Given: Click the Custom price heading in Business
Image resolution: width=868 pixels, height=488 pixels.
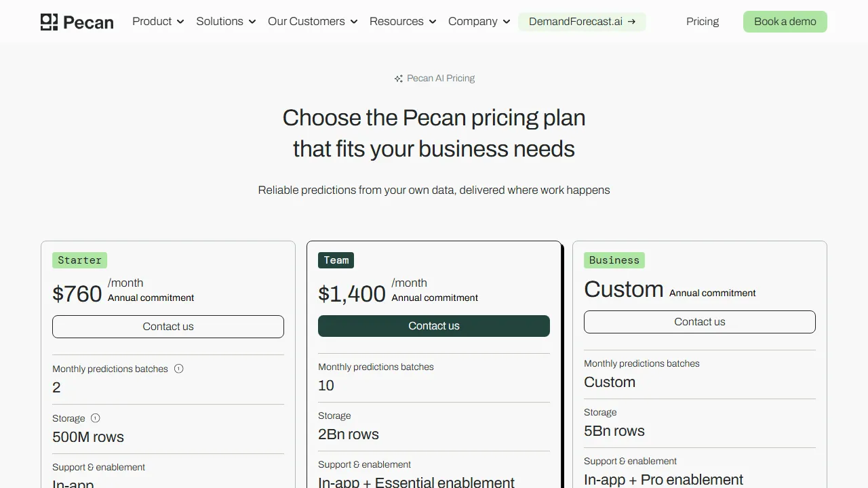Looking at the screenshot, I should pyautogui.click(x=624, y=289).
